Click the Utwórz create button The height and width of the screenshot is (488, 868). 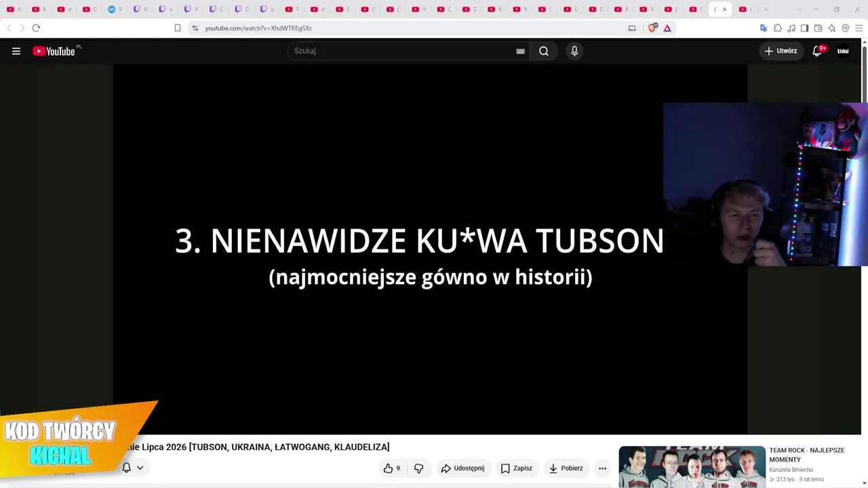click(781, 51)
